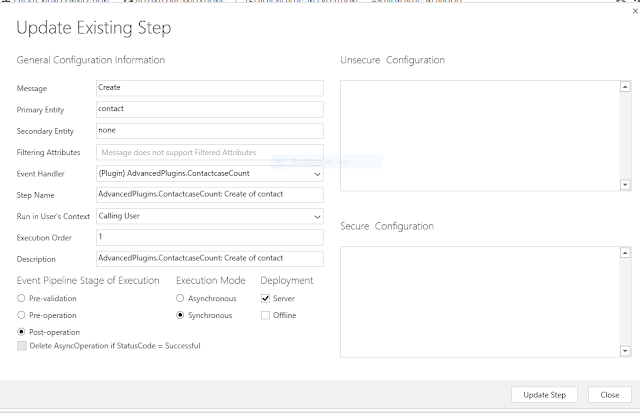Select the Pre-operation stage radio button
This screenshot has height=415, width=640.
point(23,315)
